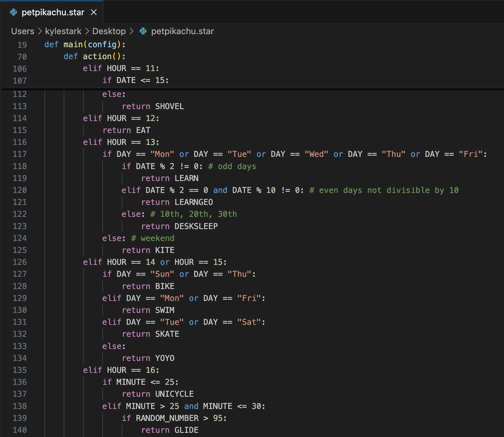Image resolution: width=504 pixels, height=437 pixels.
Task: Place cursor on 'return YOYO'
Action: (x=148, y=358)
